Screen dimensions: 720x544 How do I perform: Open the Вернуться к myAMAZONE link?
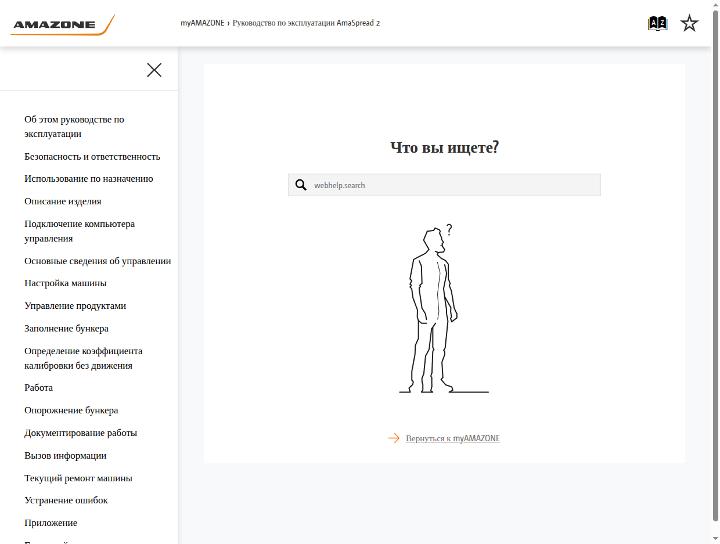click(x=452, y=438)
